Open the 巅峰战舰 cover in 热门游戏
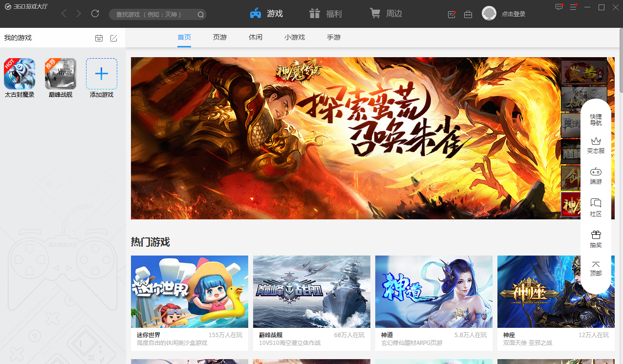Screen dimensions: 623x364 coord(312,292)
